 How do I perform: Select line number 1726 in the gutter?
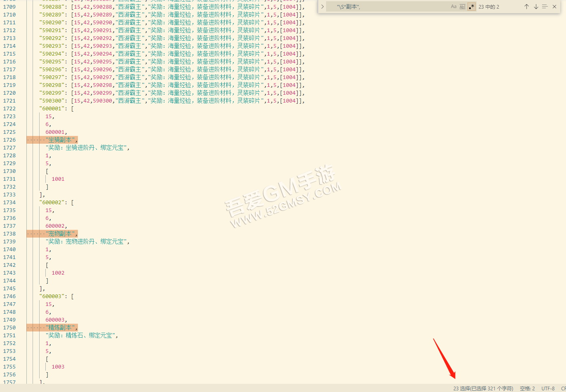(x=9, y=140)
